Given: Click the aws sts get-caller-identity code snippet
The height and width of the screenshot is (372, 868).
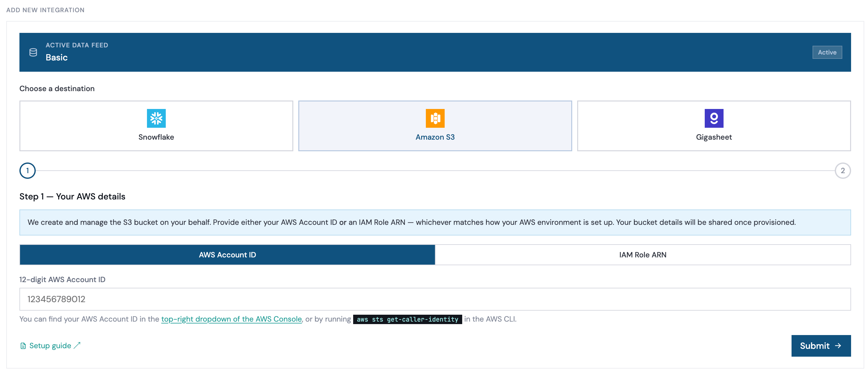Looking at the screenshot, I should click(407, 319).
